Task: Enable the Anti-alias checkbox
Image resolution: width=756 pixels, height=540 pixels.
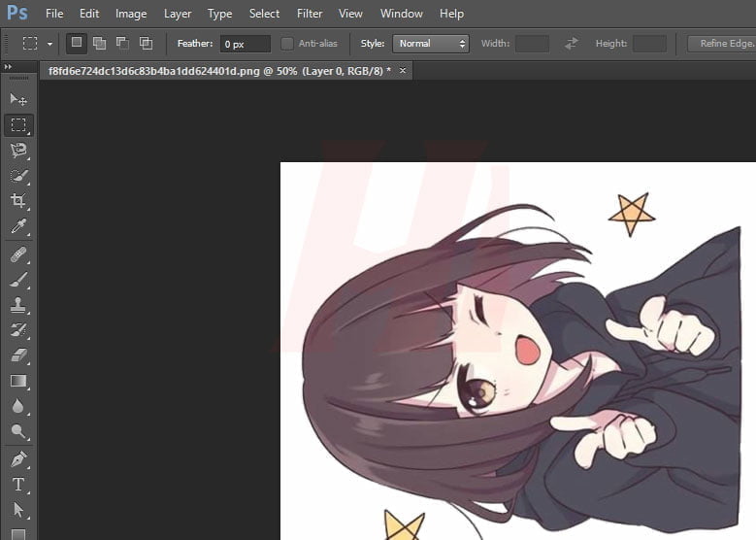Action: [287, 44]
